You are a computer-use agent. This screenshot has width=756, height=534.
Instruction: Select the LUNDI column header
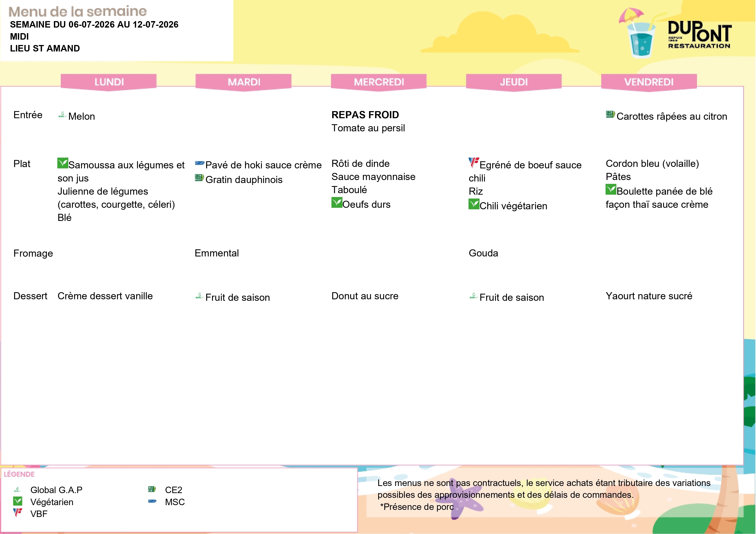pos(109,82)
